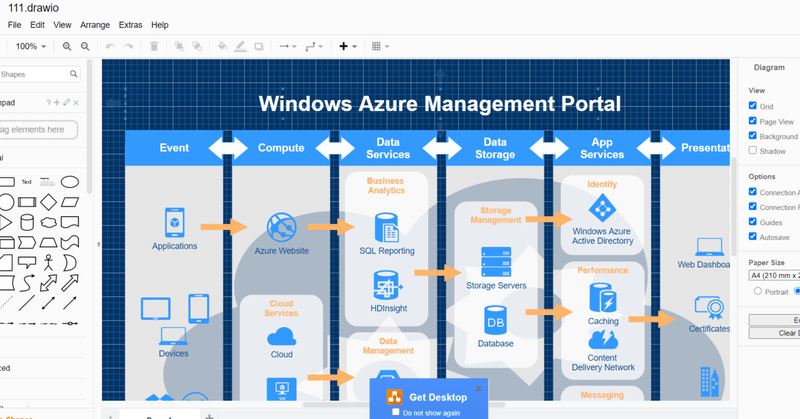Open the 100% zoom dropdown
Screen dimensions: 800x419
31,46
